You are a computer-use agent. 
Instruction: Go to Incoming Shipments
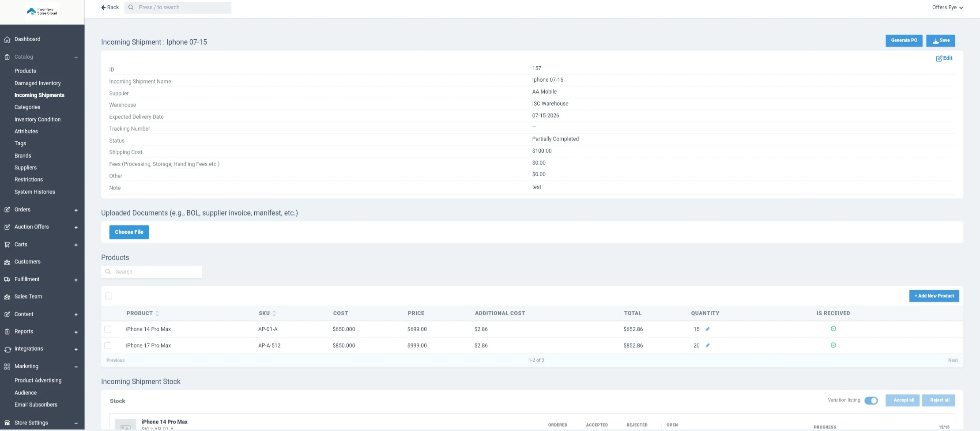(x=39, y=95)
